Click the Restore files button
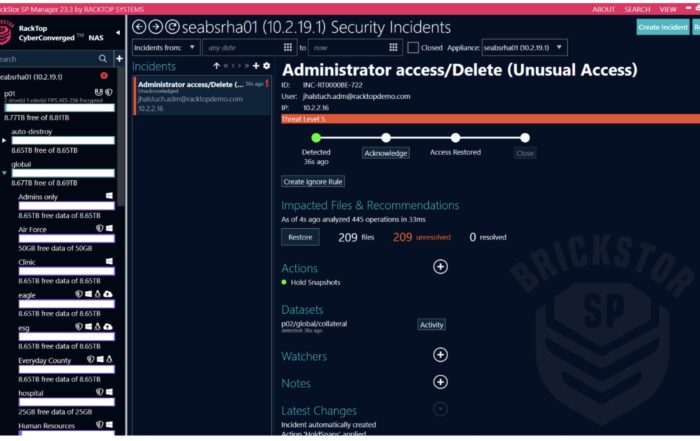 (x=300, y=237)
